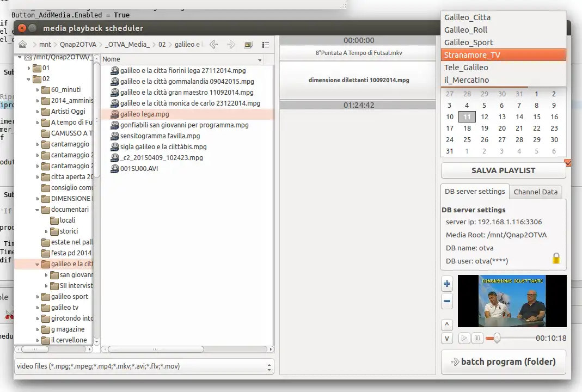Screen dimensions: 582x392
Task: Switch to the DB server settings tab
Action: tap(475, 192)
